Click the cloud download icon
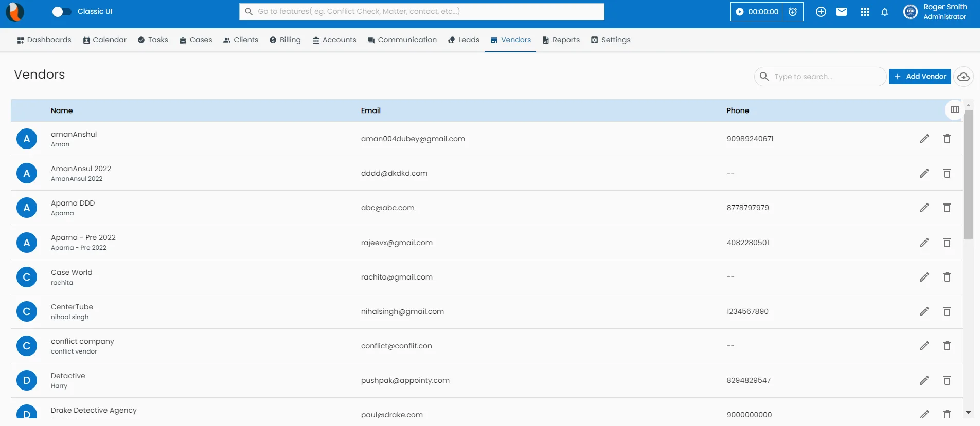980x426 pixels. pyautogui.click(x=964, y=77)
